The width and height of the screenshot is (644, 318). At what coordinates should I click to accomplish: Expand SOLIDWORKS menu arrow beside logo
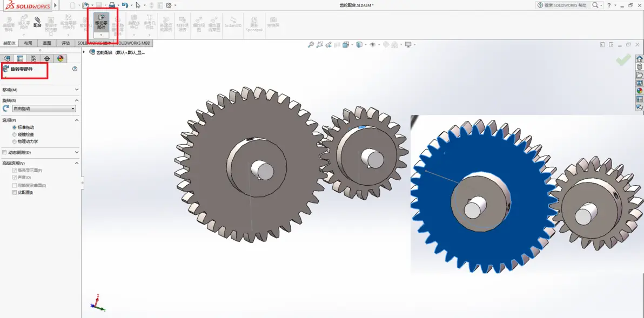click(x=56, y=5)
